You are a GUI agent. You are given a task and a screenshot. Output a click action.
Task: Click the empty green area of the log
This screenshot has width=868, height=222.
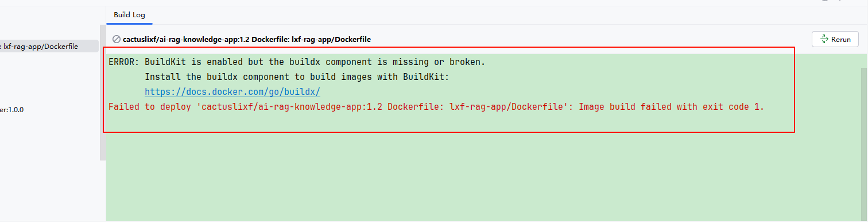[482, 178]
